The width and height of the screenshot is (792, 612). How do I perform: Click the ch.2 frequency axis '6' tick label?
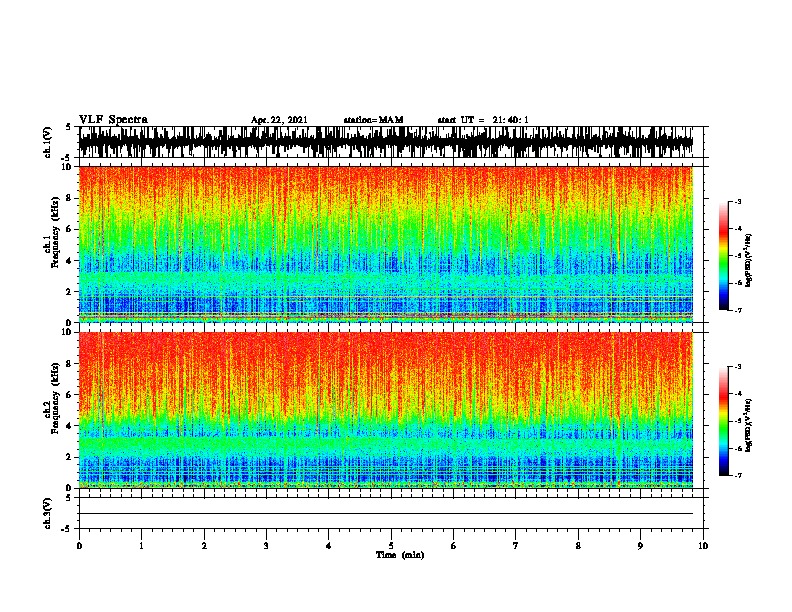[x=71, y=395]
